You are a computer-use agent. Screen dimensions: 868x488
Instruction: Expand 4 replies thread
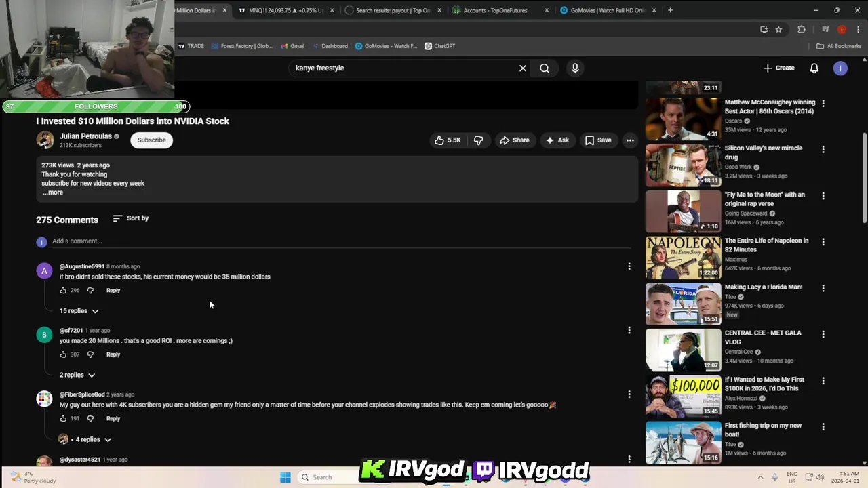(85, 439)
